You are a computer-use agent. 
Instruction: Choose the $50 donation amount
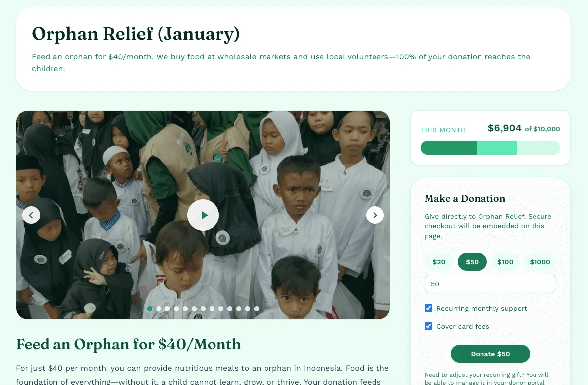472,262
